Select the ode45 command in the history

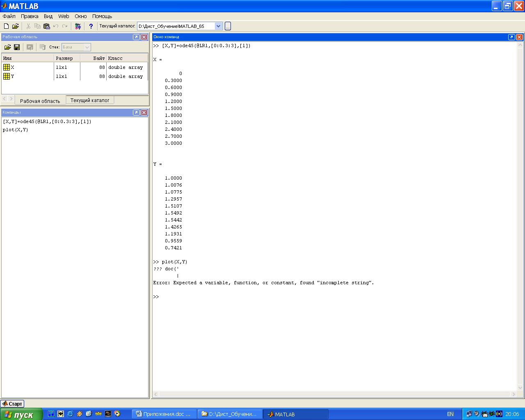coord(47,121)
